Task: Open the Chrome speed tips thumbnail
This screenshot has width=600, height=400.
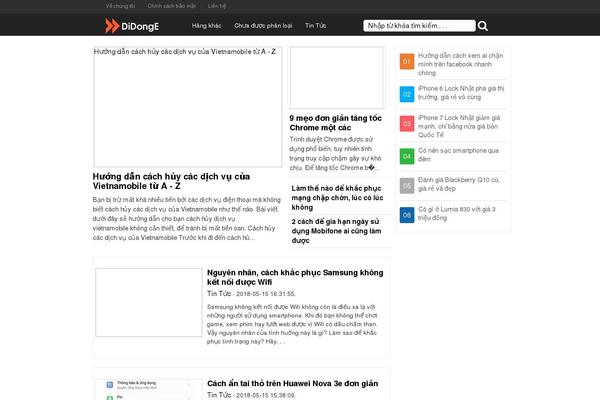Action: 336,78
